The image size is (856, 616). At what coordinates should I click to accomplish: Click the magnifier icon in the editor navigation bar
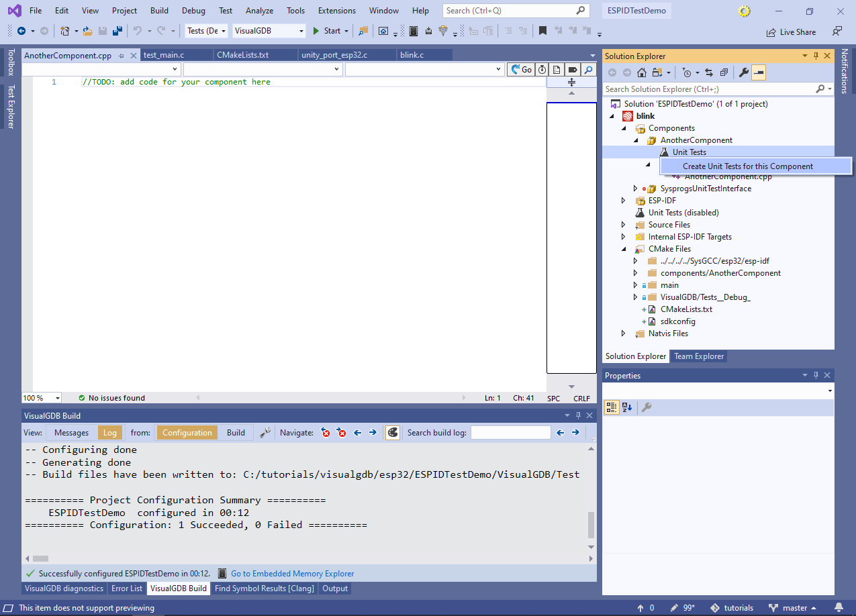[x=588, y=70]
